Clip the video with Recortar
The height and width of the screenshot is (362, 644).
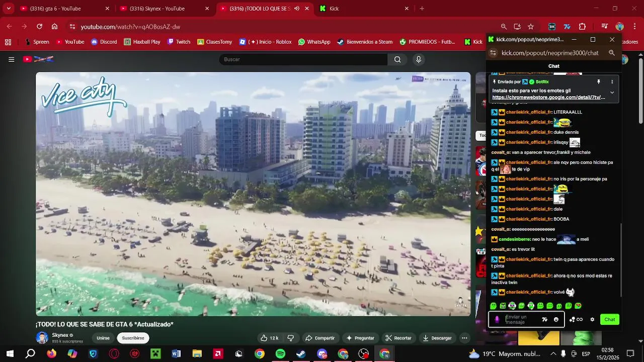coord(398,338)
